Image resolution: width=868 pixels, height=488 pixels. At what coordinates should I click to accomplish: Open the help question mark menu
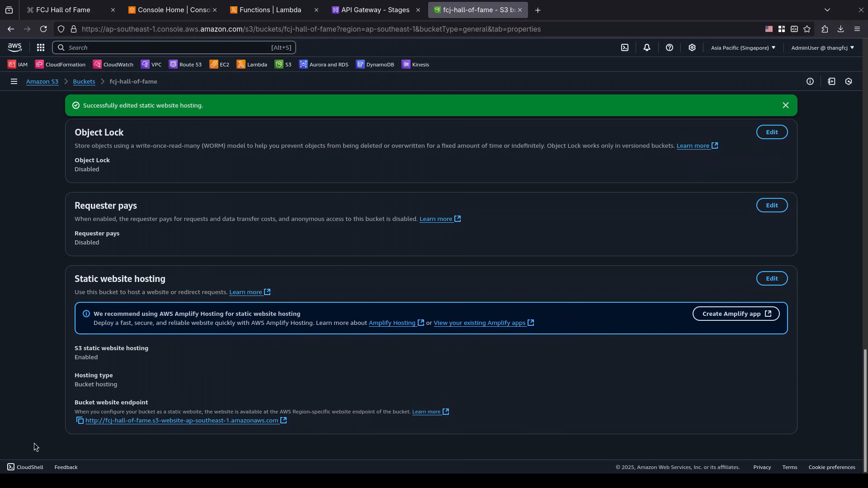coord(670,47)
